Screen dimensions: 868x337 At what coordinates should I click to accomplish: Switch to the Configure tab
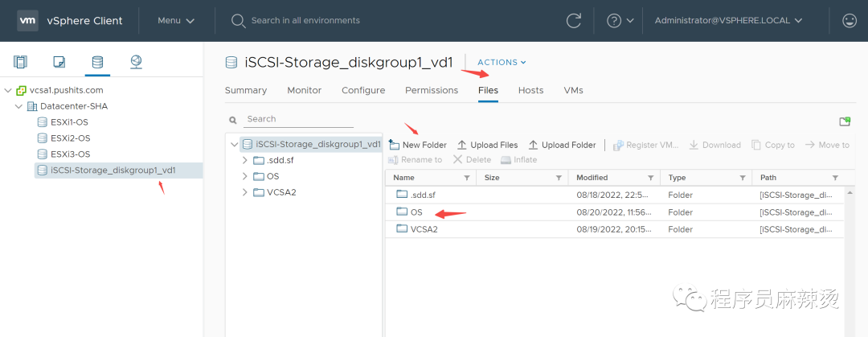click(363, 90)
